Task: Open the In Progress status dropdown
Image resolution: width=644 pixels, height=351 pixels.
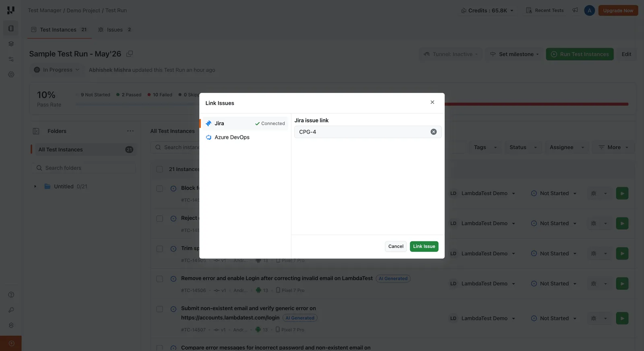Action: 57,70
